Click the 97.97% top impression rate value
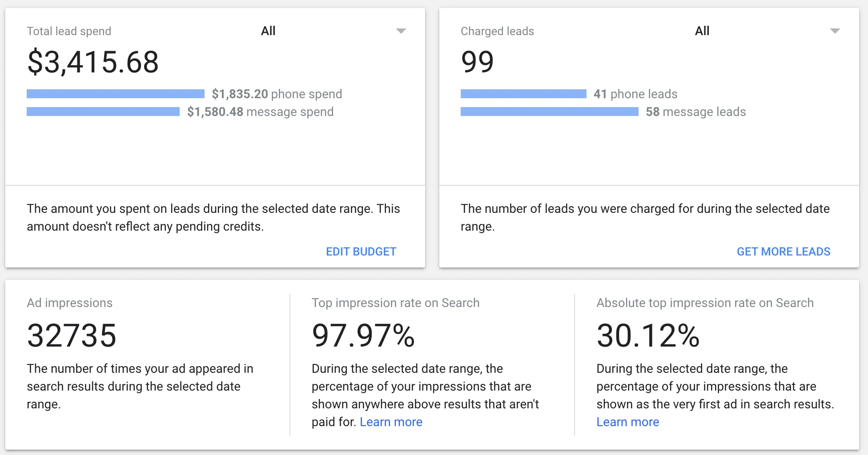The width and height of the screenshot is (868, 455). pos(363,335)
